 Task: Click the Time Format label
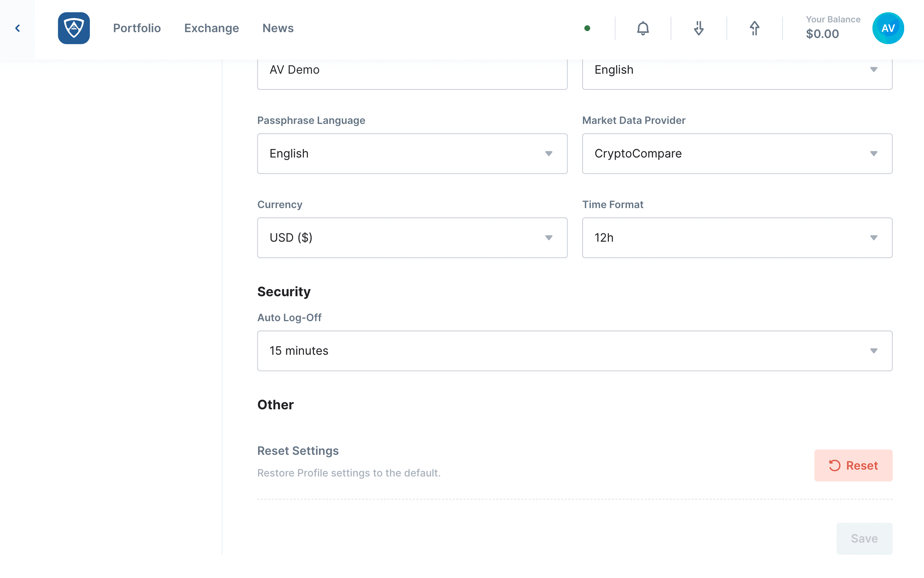[x=613, y=204]
